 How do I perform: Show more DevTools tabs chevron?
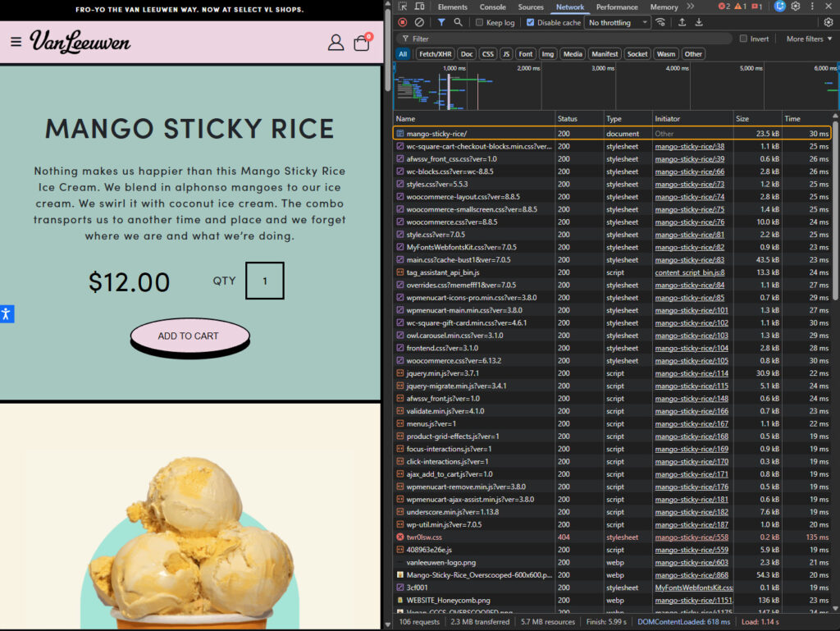tap(691, 7)
